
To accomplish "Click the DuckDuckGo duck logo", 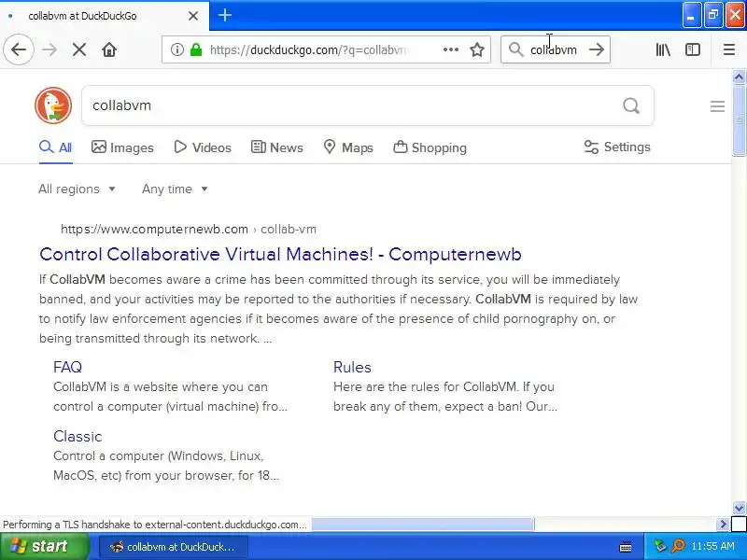I will (53, 105).
